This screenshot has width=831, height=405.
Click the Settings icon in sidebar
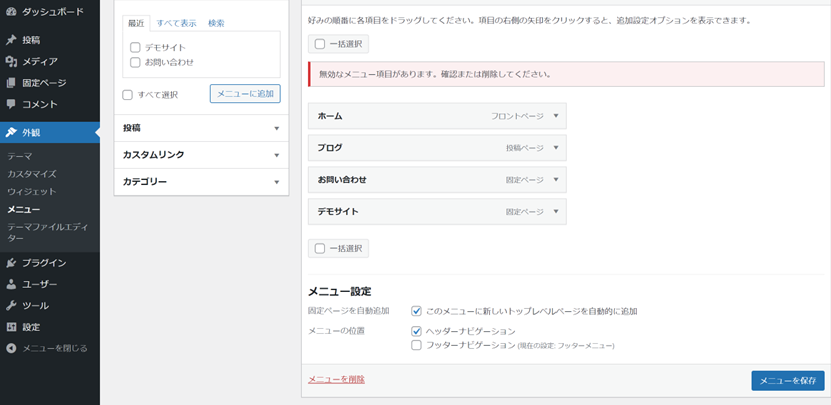coord(11,327)
